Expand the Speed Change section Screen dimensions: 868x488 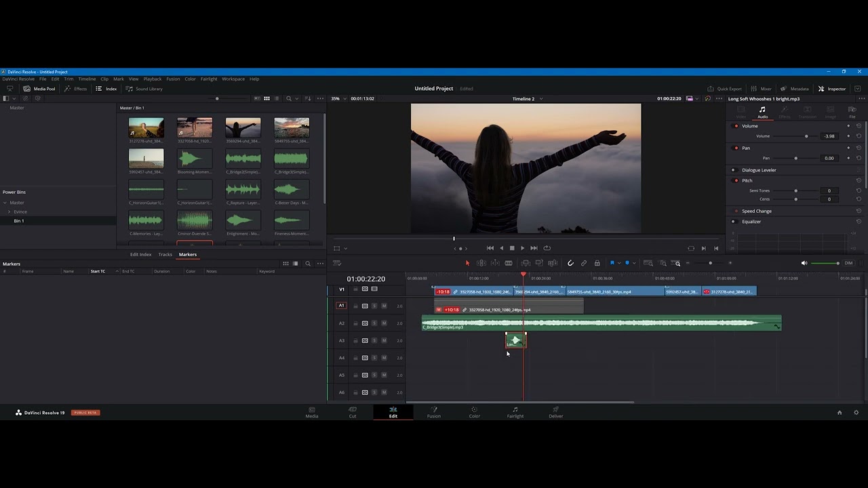757,211
